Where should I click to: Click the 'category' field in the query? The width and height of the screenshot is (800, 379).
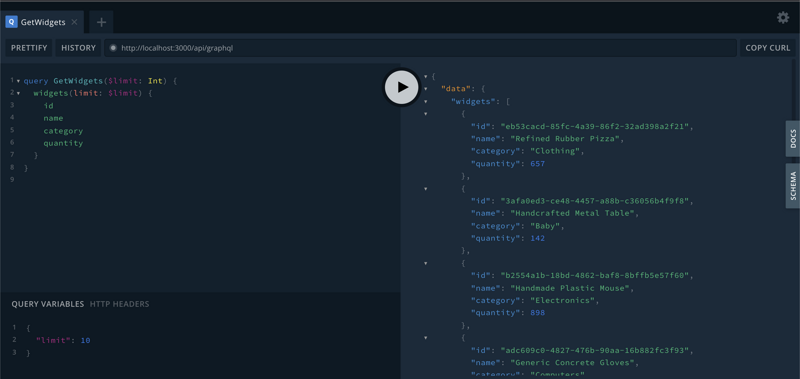click(x=63, y=131)
